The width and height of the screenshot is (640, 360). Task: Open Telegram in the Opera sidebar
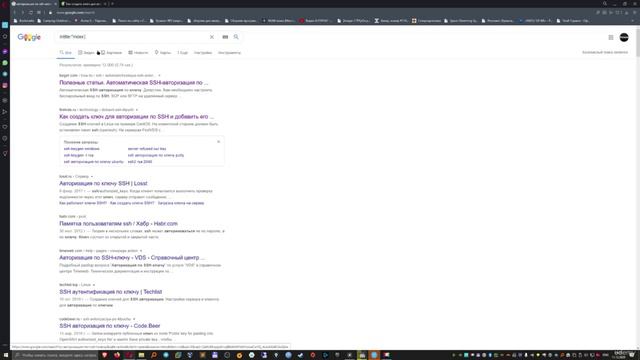pos(5,74)
